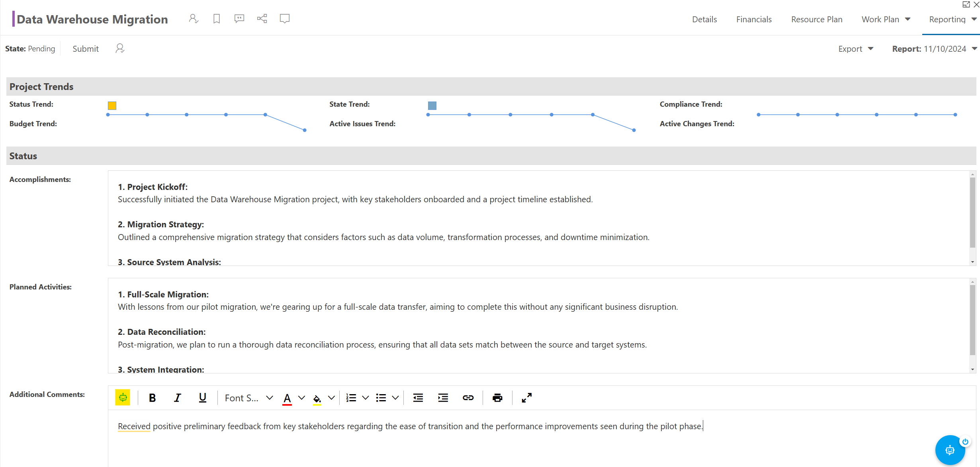The image size is (980, 467).
Task: Click the State: Pending label
Action: (30, 49)
